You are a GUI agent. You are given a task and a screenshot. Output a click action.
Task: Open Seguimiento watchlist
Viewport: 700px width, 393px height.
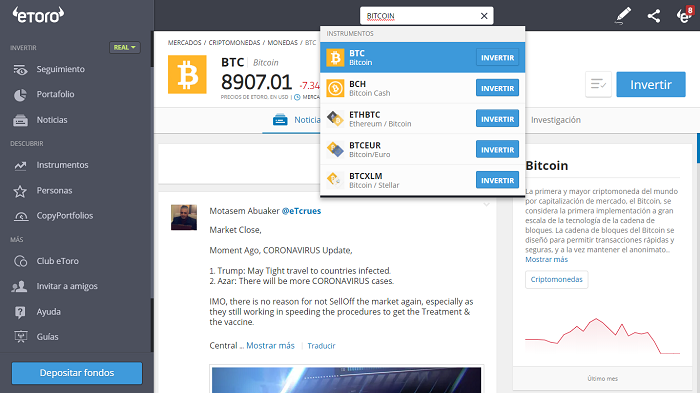tap(60, 69)
